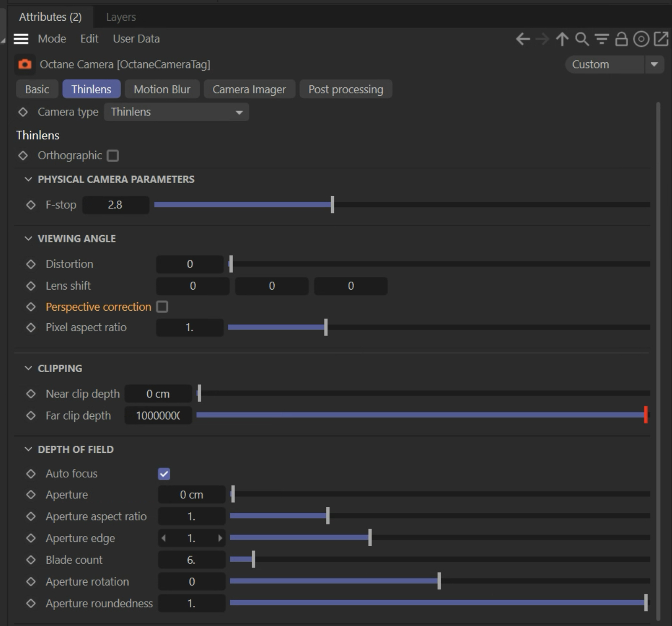
Task: Click keyframe diamond next to Orthographic
Action: 23,156
